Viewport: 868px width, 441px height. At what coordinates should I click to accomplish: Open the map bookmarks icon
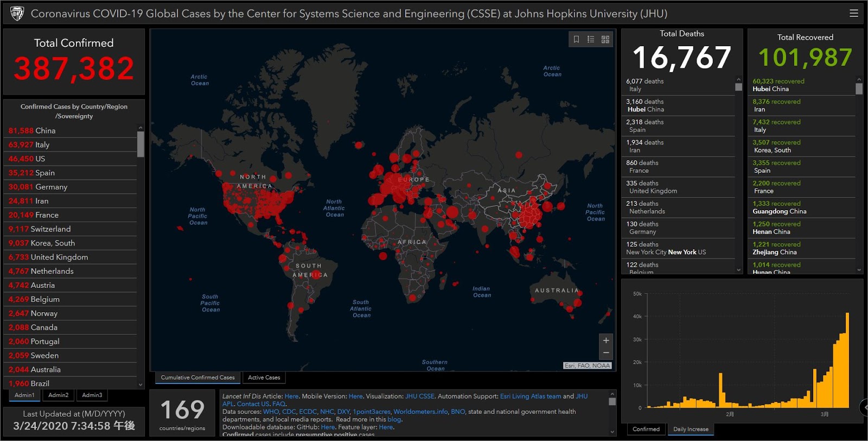pyautogui.click(x=576, y=39)
